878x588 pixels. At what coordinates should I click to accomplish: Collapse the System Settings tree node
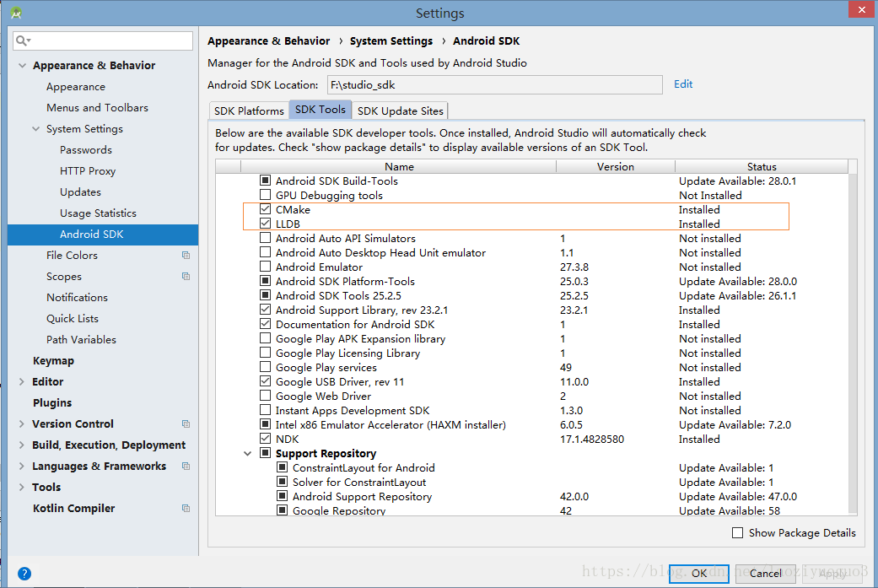pyautogui.click(x=35, y=129)
